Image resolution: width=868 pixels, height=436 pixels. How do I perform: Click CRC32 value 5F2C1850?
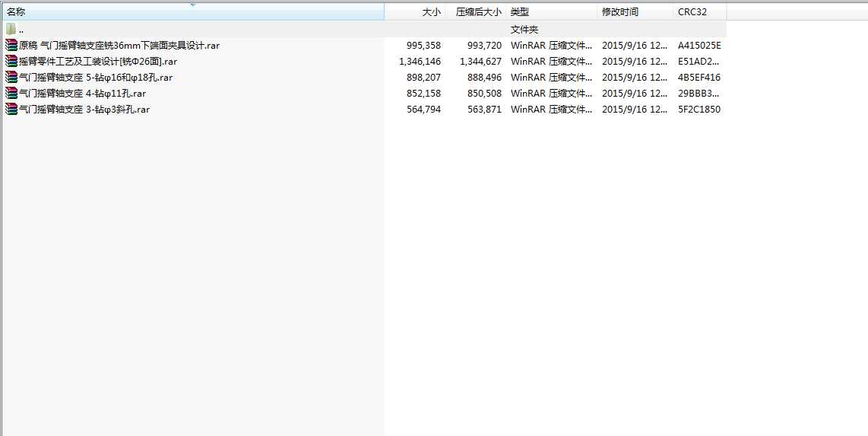[x=699, y=109]
